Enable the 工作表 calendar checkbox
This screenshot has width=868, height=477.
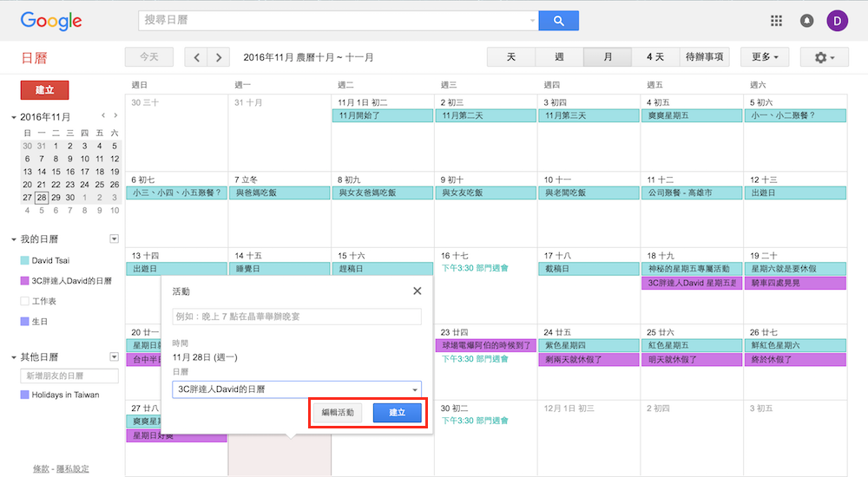click(x=24, y=301)
